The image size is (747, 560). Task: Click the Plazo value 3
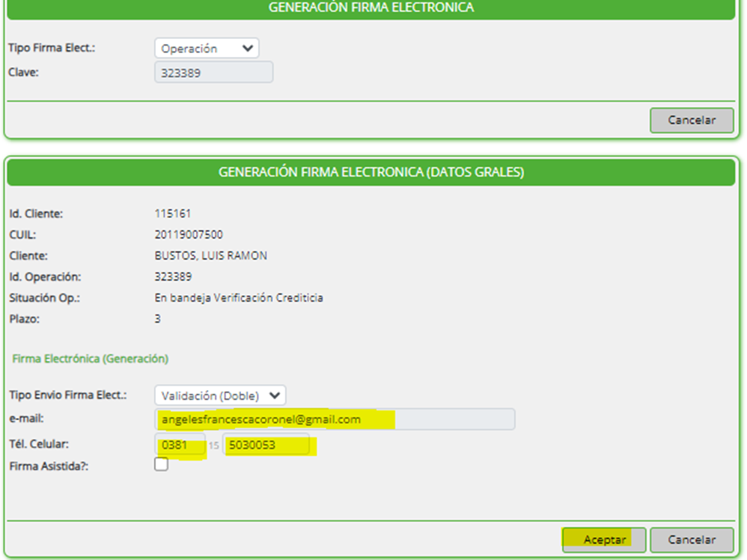tap(158, 319)
